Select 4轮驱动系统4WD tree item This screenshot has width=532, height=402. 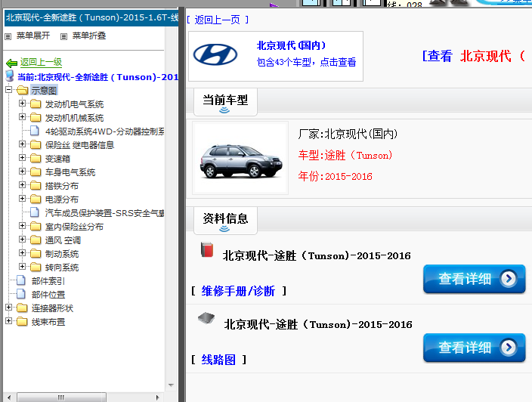[x=104, y=131]
